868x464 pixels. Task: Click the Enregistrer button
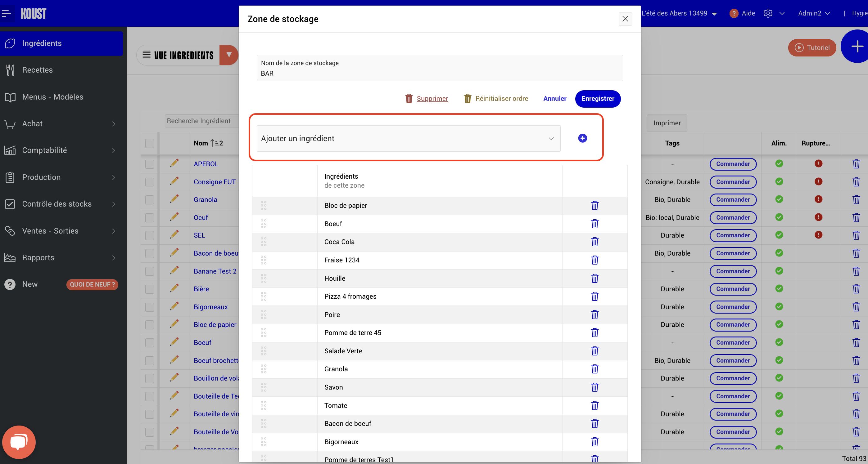coord(597,99)
